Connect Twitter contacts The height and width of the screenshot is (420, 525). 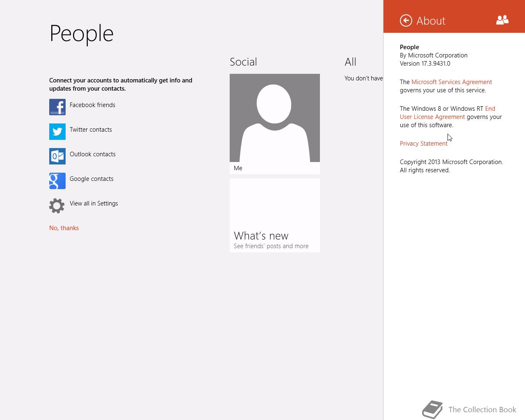(x=91, y=130)
